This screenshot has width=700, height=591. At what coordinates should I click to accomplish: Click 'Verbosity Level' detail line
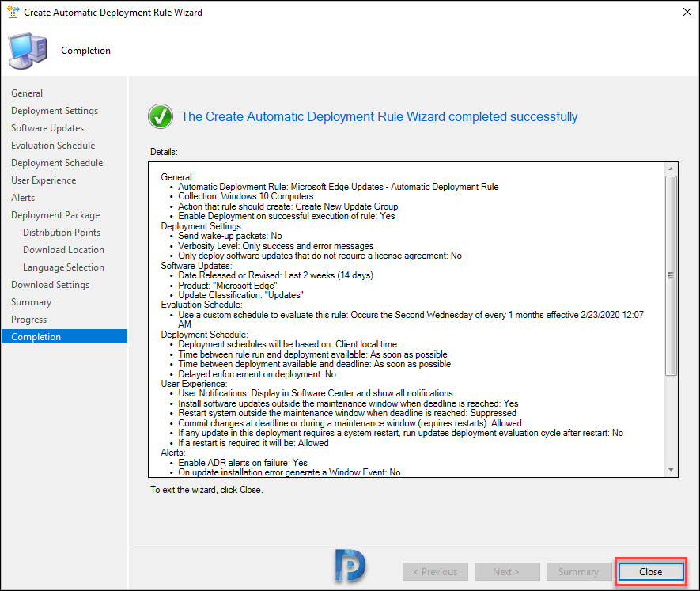(x=276, y=246)
